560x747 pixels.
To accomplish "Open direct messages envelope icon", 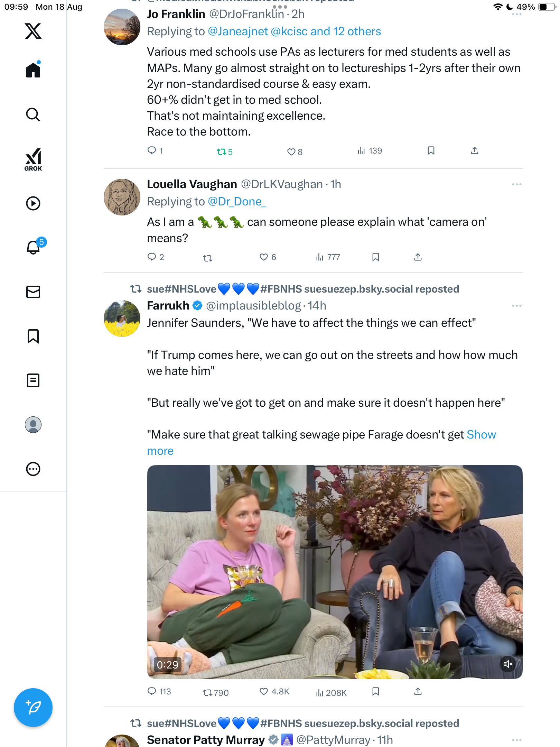I will click(33, 292).
